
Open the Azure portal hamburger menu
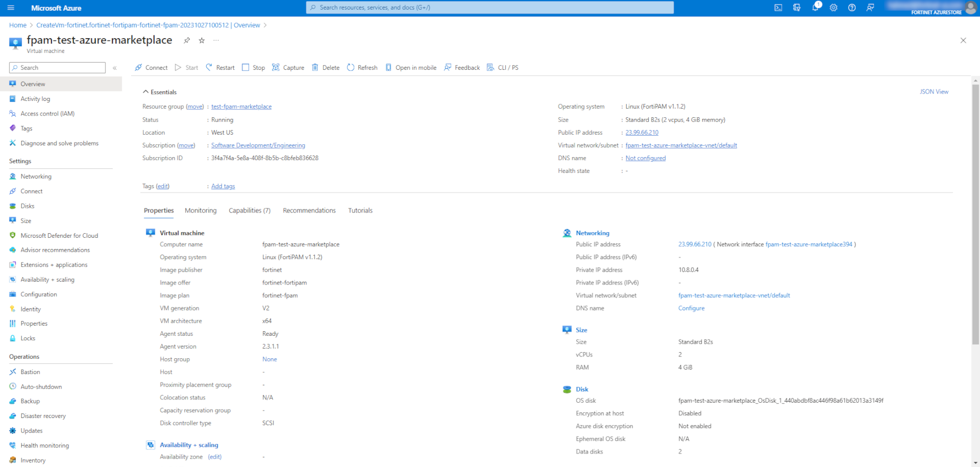point(11,8)
